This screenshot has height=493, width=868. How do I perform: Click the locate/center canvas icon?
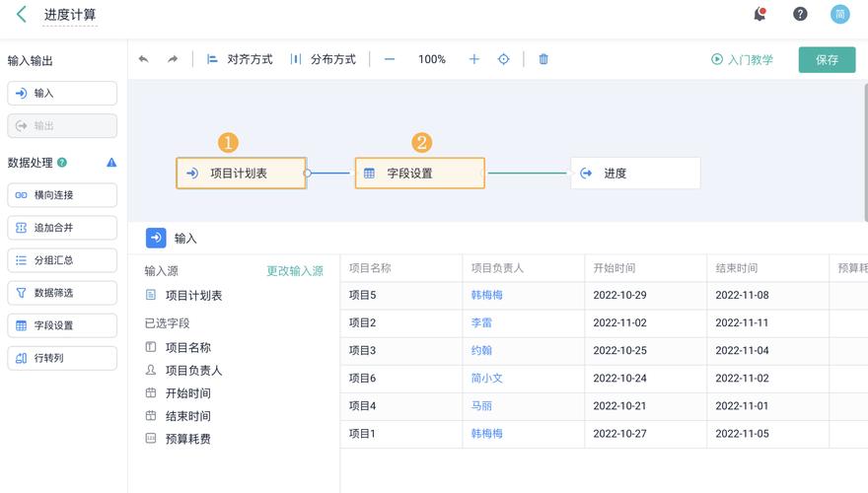pyautogui.click(x=503, y=59)
